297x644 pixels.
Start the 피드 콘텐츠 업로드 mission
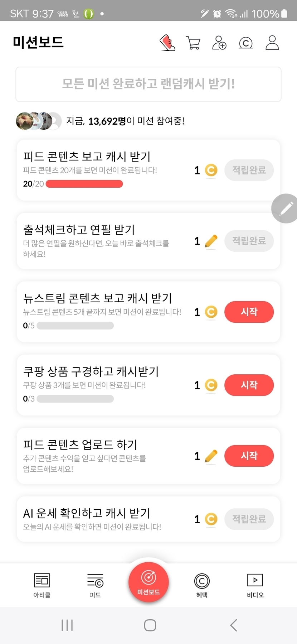tap(249, 456)
